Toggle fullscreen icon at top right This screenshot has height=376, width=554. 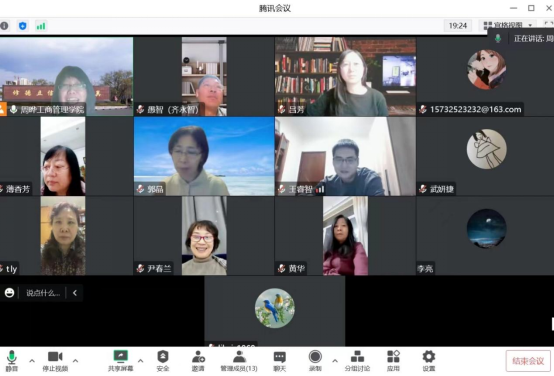click(549, 25)
